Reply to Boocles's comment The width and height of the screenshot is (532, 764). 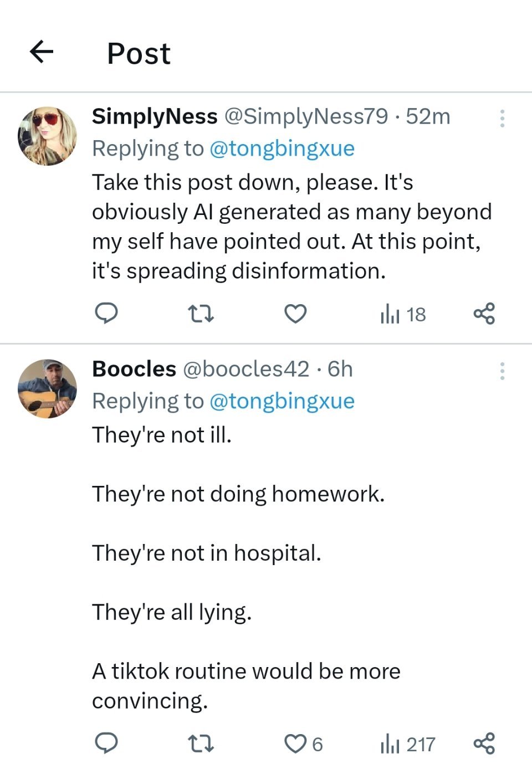(106, 743)
